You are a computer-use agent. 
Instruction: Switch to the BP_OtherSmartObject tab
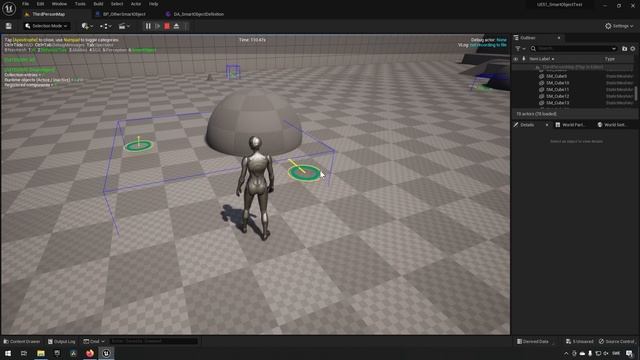pyautogui.click(x=124, y=14)
